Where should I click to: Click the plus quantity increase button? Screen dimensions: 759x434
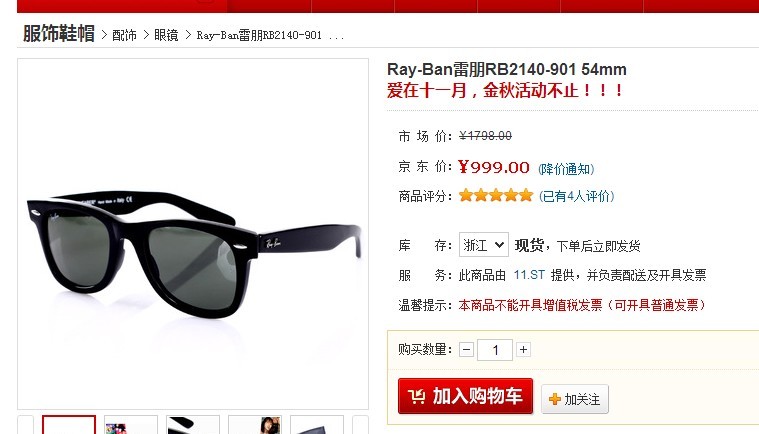(x=523, y=349)
